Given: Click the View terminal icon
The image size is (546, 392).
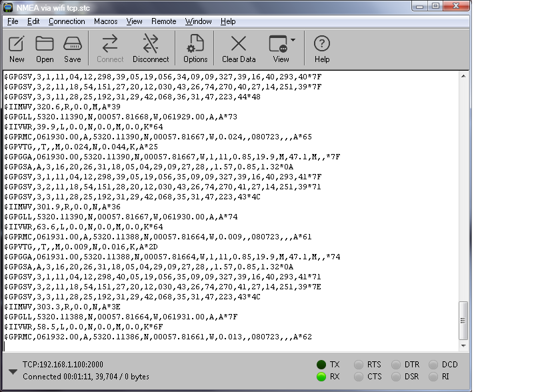Looking at the screenshot, I should [278, 44].
